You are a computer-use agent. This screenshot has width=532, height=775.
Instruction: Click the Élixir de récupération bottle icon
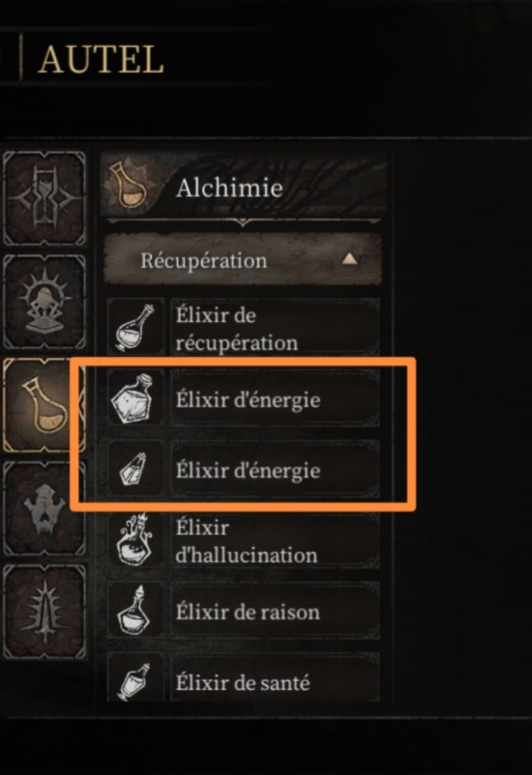136,327
